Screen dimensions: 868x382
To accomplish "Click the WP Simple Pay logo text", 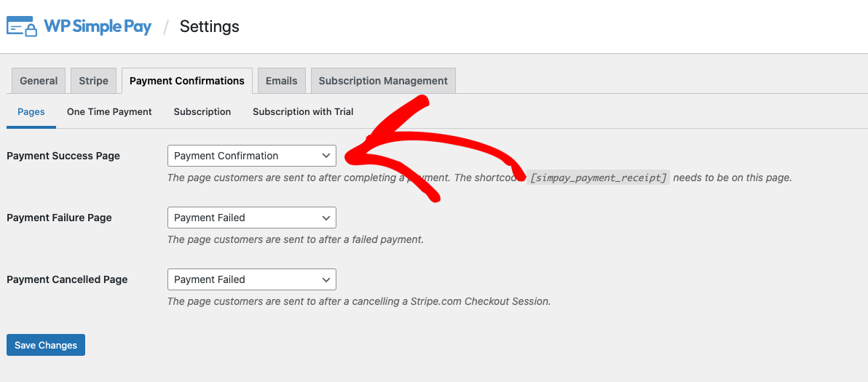I will pyautogui.click(x=98, y=26).
